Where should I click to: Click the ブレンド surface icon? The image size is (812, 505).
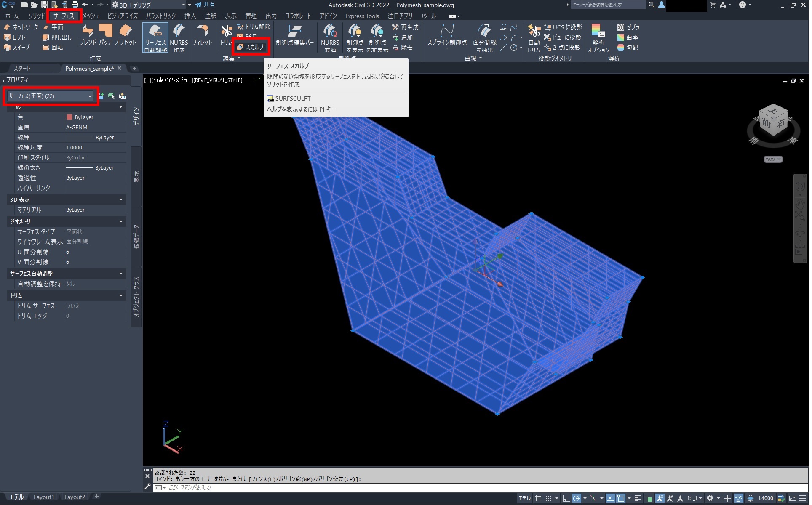pos(88,35)
